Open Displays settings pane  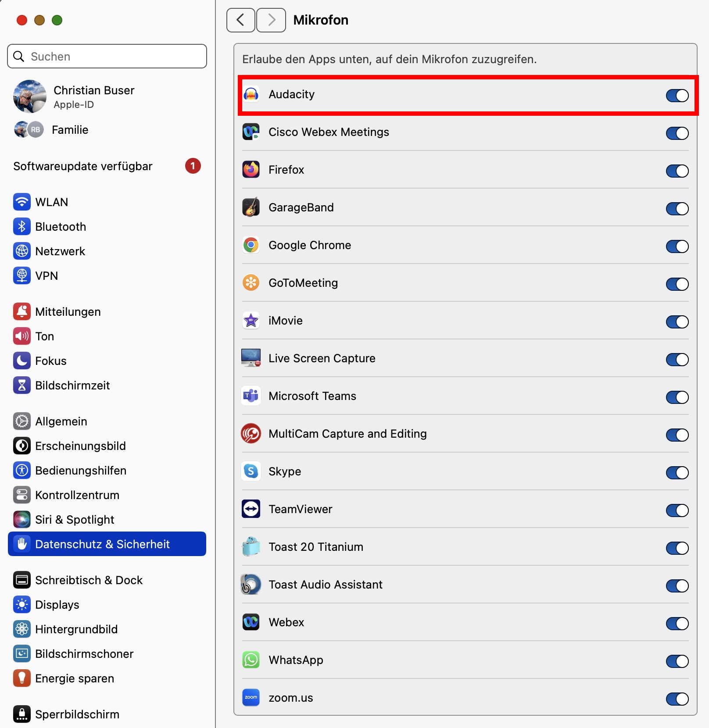click(x=107, y=605)
